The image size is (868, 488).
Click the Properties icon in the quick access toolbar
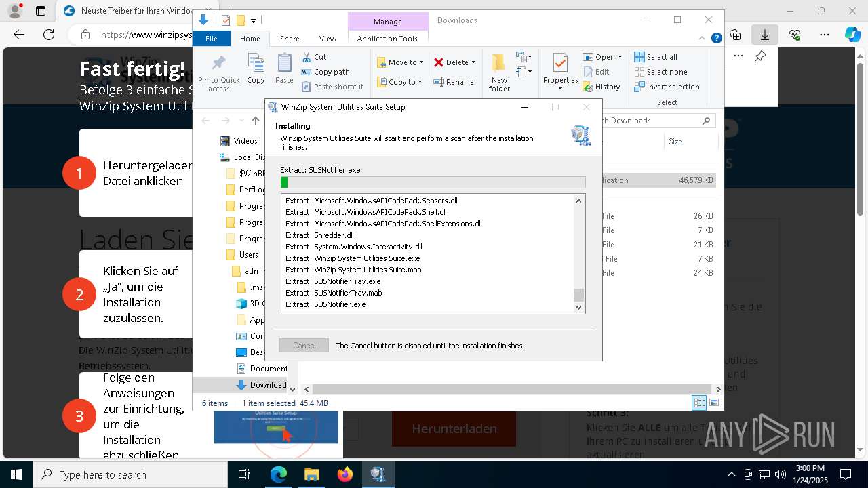pos(226,20)
